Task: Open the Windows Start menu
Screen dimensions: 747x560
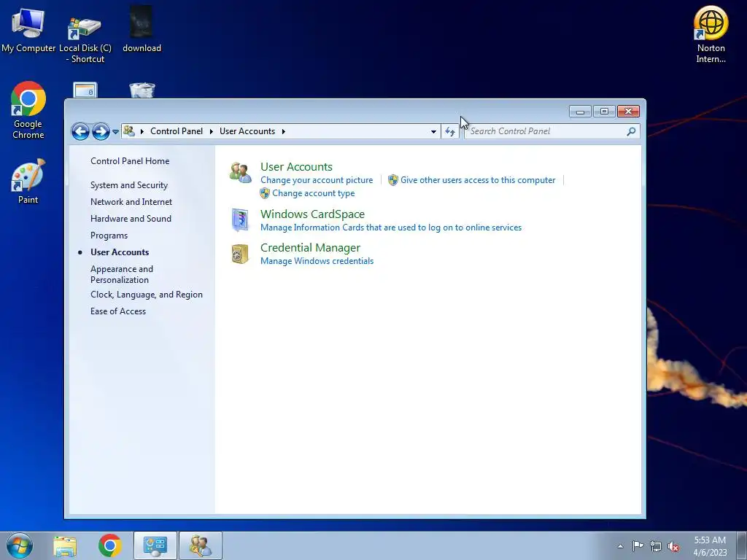Action: 20,545
